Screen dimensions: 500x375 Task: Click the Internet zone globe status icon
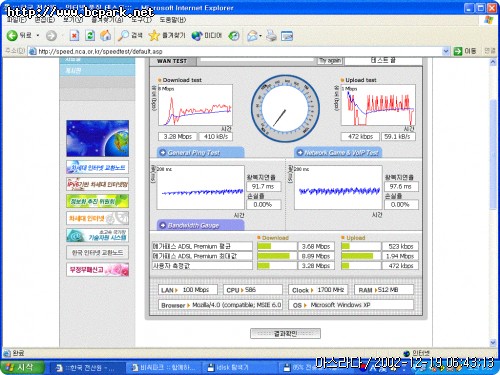coord(406,353)
